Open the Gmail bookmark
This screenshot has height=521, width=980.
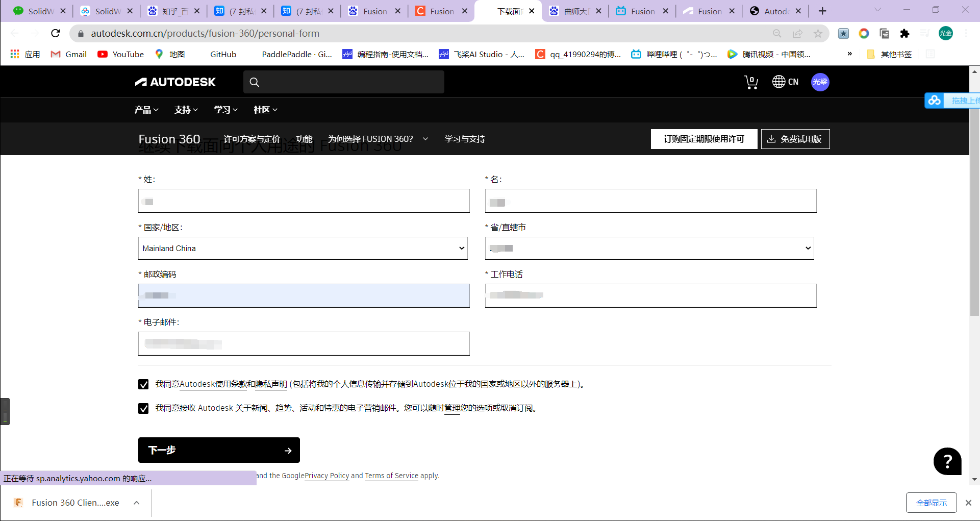pos(69,54)
